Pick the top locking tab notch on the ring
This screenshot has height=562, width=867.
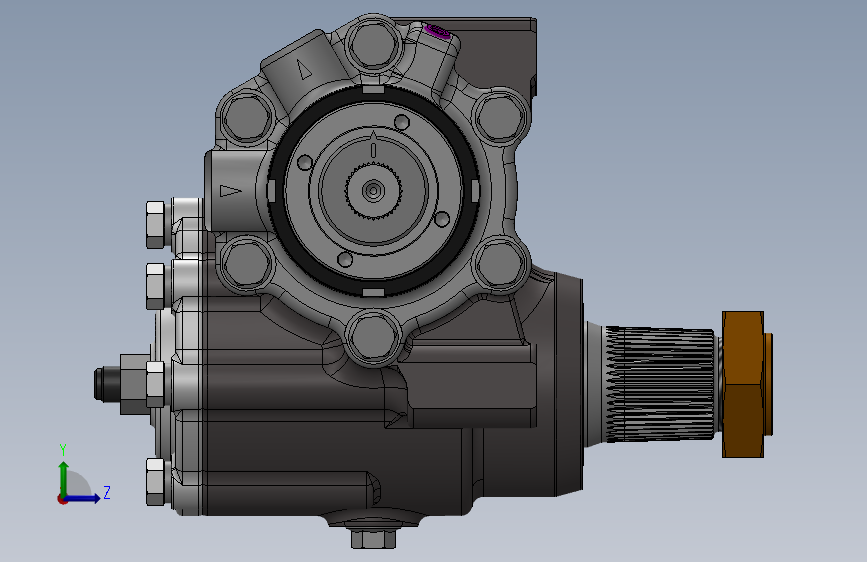click(373, 90)
